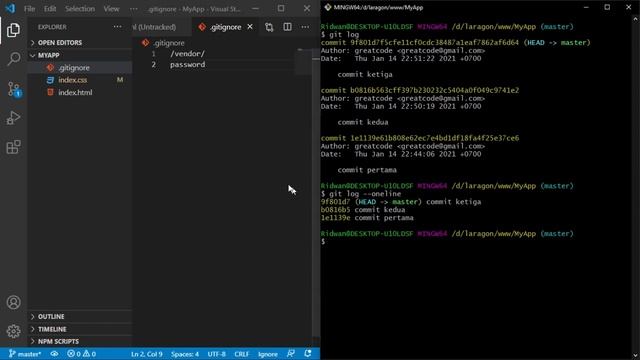Click the VS Code logo icon

tap(10, 8)
